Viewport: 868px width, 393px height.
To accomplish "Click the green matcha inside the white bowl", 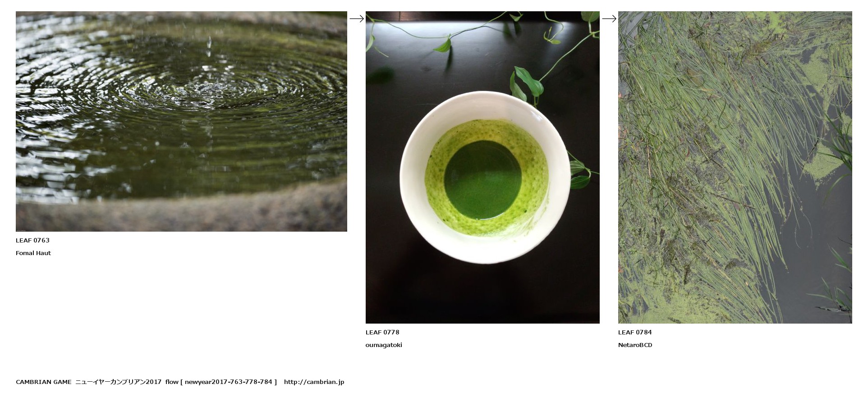I will [483, 179].
